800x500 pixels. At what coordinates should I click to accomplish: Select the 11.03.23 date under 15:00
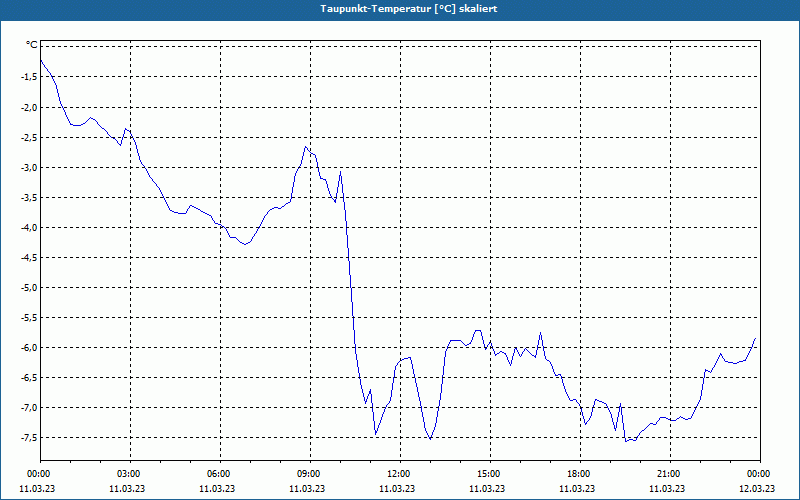[x=487, y=488]
